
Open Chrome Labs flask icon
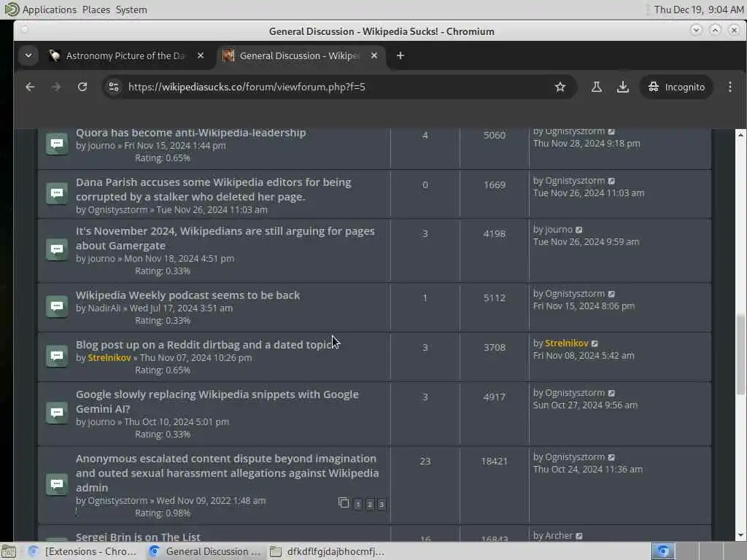596,87
